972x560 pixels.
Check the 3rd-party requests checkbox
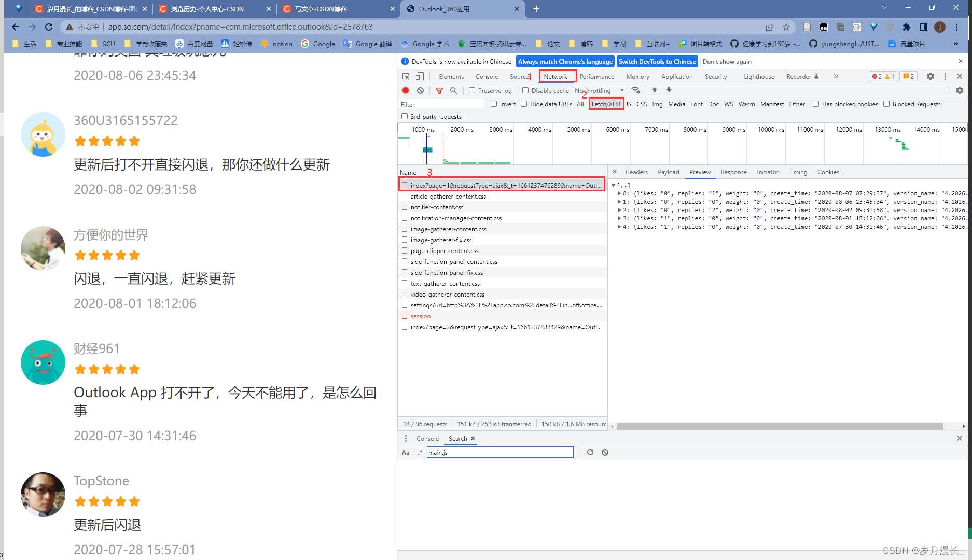click(405, 116)
